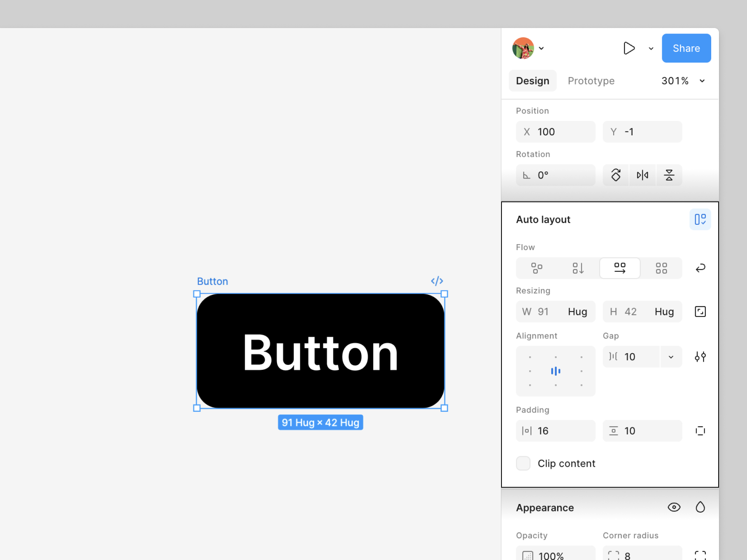The height and width of the screenshot is (560, 747).
Task: Open dropdown next to present play button
Action: (651, 49)
